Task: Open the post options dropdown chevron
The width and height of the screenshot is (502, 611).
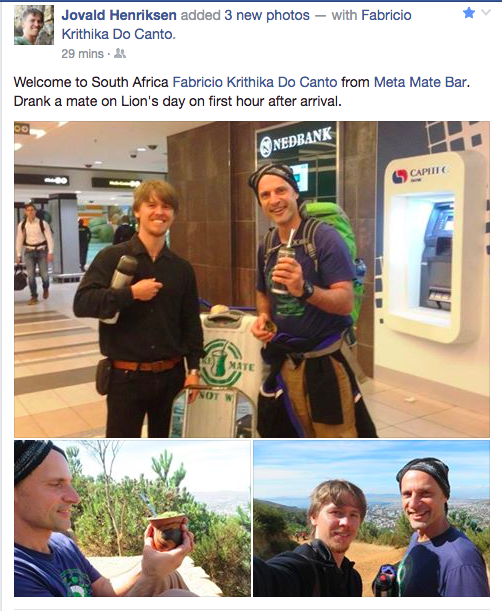Action: pos(486,12)
